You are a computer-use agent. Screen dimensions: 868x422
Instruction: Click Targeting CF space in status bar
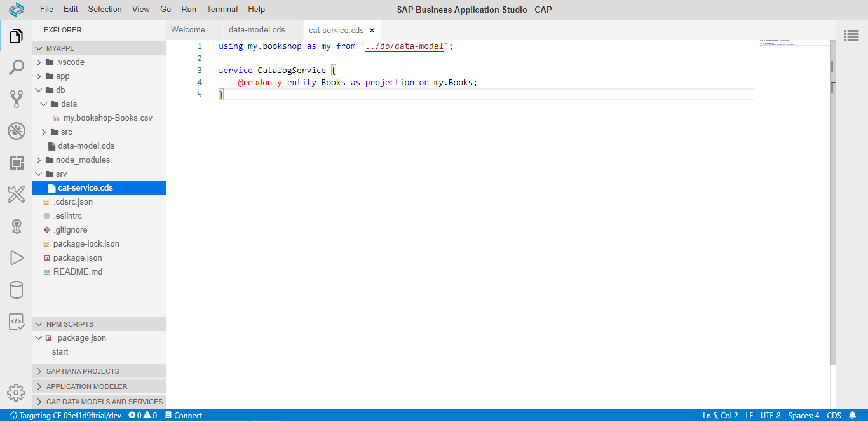[x=65, y=416]
